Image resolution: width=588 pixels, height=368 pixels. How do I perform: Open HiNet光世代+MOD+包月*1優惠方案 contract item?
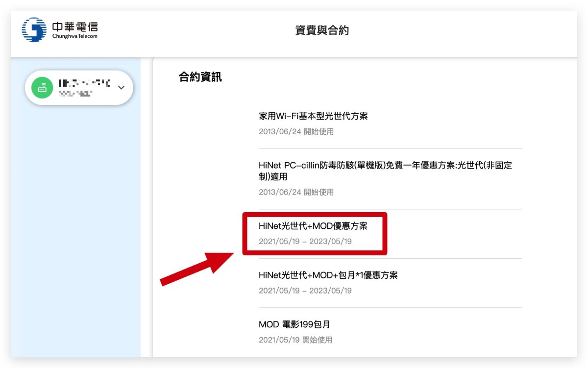click(x=390, y=283)
